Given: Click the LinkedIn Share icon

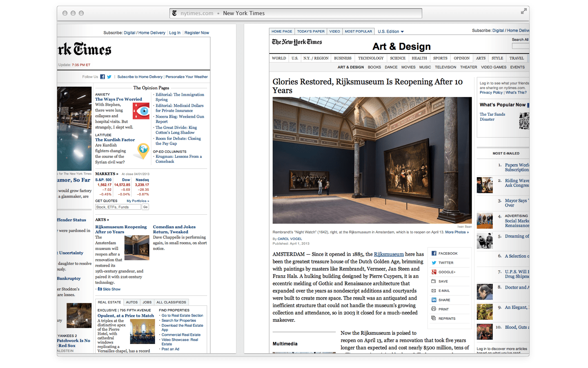Looking at the screenshot, I should [x=434, y=300].
